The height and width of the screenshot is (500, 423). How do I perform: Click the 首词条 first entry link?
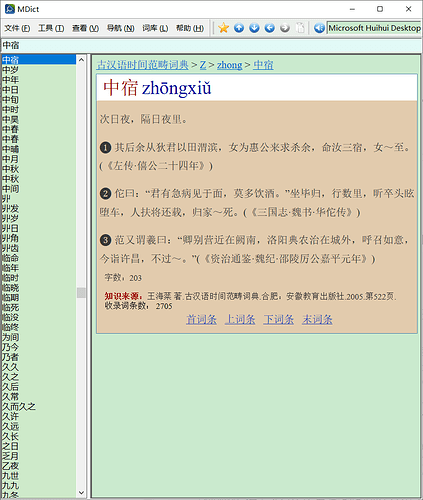(x=201, y=319)
